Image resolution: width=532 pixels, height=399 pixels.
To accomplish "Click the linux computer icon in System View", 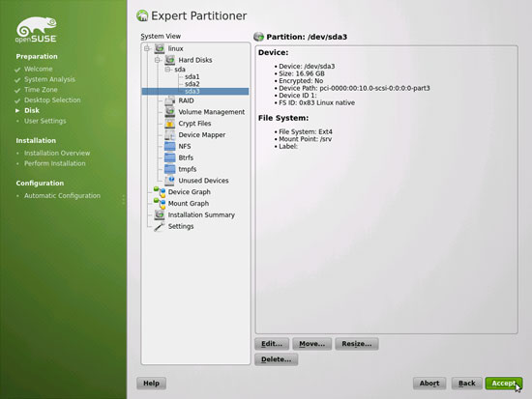I will pyautogui.click(x=160, y=48).
